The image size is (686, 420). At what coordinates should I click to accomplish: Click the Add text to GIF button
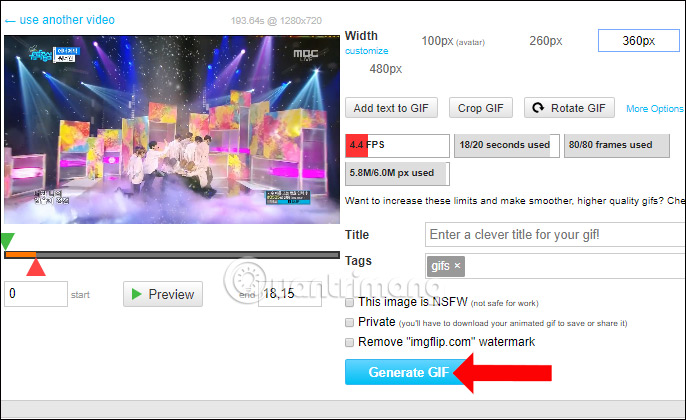391,108
